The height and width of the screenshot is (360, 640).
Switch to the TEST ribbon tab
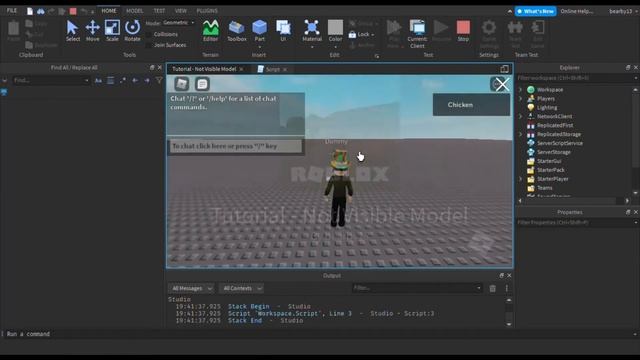tap(159, 11)
